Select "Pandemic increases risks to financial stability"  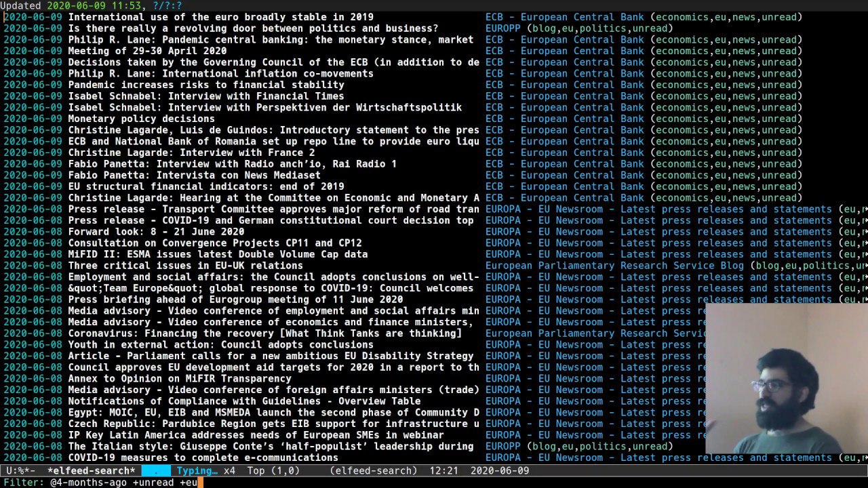(x=206, y=85)
